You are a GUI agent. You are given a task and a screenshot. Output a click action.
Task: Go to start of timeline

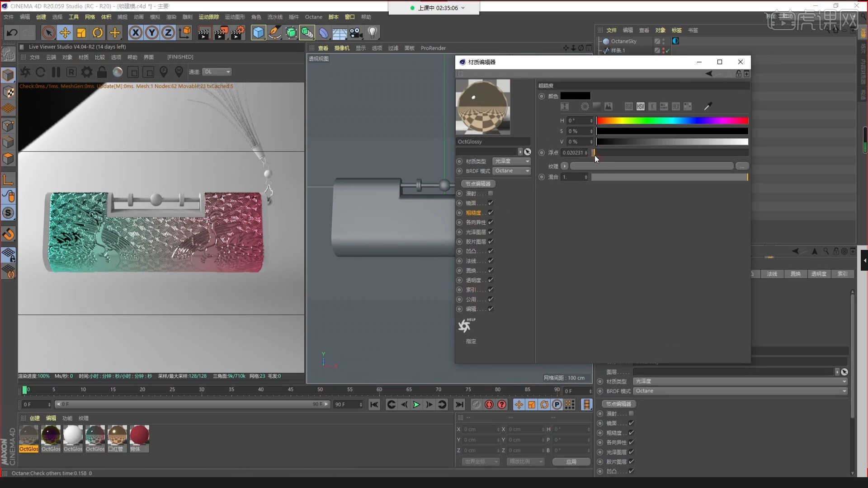(374, 404)
